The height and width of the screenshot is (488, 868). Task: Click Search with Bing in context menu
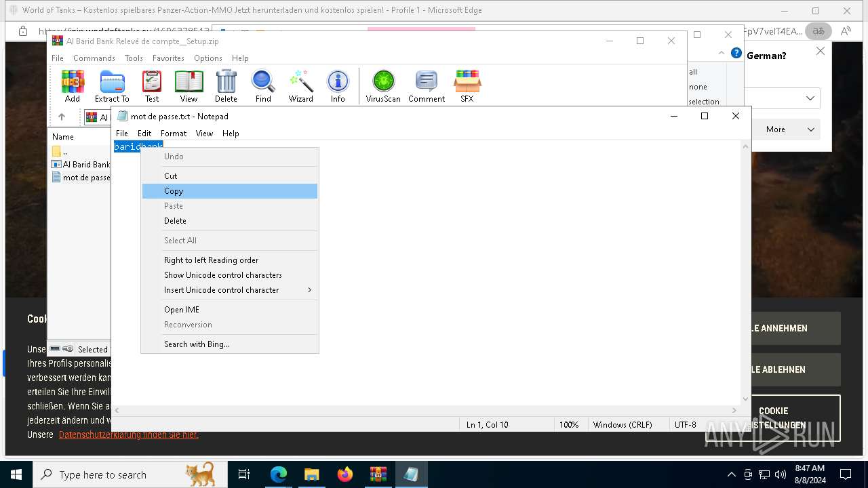click(230, 344)
